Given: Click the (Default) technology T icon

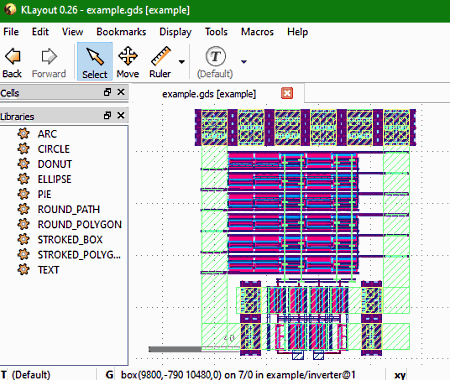Looking at the screenshot, I should click(x=215, y=56).
